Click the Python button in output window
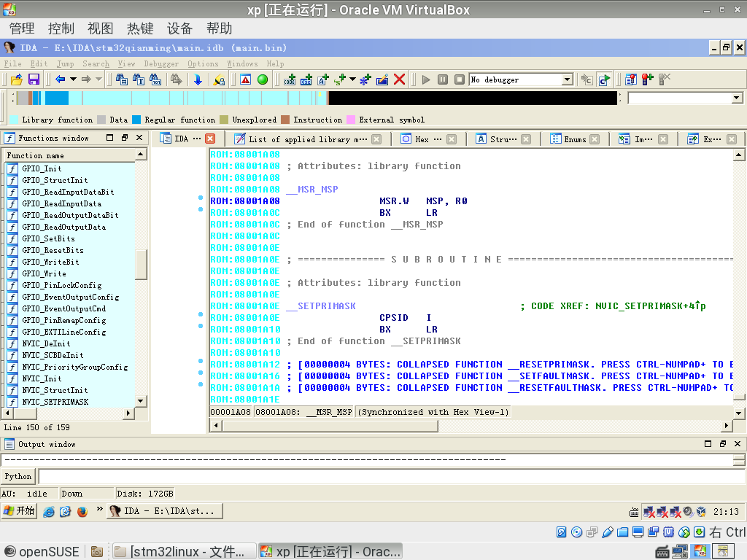 [x=18, y=476]
